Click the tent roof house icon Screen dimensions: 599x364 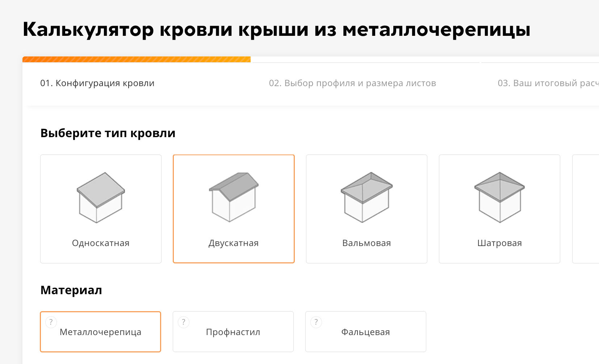[x=499, y=197]
